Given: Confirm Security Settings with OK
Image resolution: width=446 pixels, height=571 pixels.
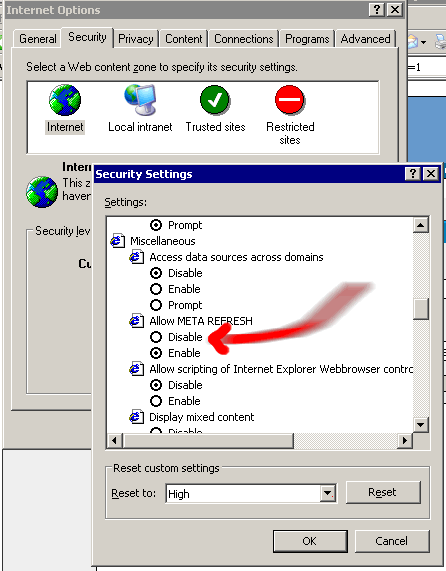Looking at the screenshot, I should (x=310, y=541).
